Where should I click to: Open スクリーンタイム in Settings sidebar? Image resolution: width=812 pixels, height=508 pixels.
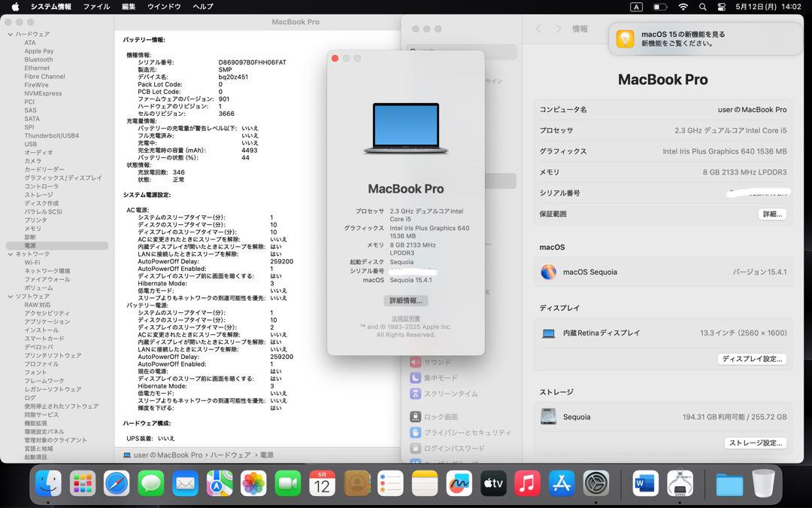444,394
